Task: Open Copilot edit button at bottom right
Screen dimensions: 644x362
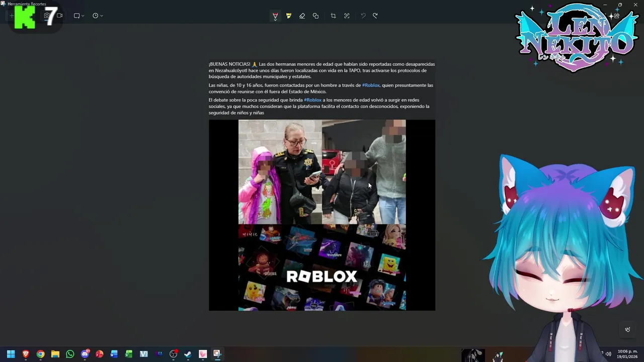Action: [x=627, y=330]
